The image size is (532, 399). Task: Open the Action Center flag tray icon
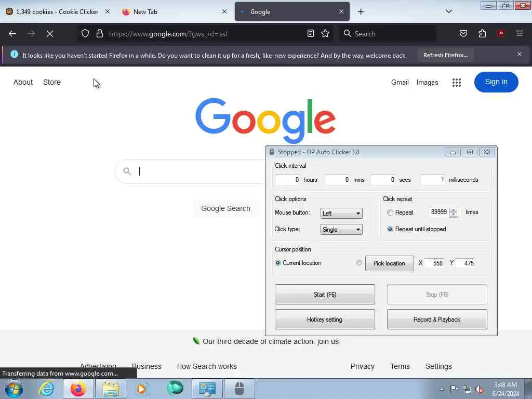coord(454,389)
